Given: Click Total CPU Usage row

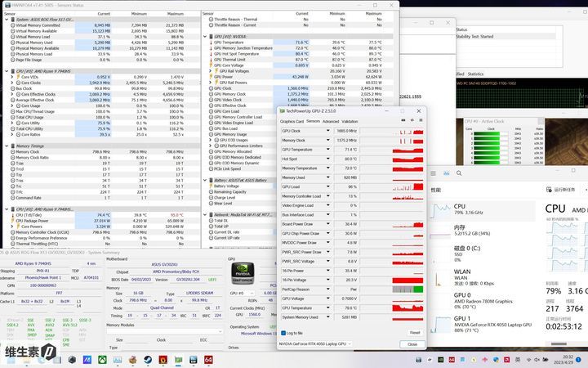Looking at the screenshot, I should pyautogui.click(x=100, y=117).
